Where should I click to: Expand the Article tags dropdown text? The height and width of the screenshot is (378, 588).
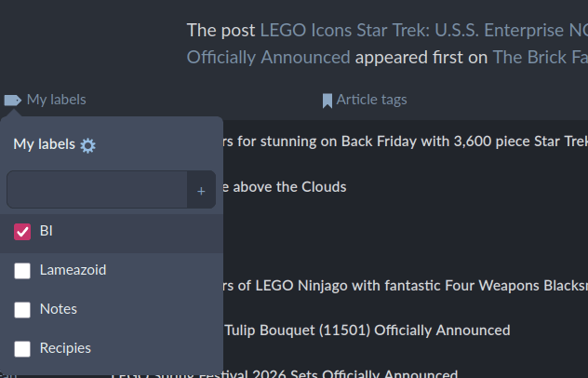371,100
